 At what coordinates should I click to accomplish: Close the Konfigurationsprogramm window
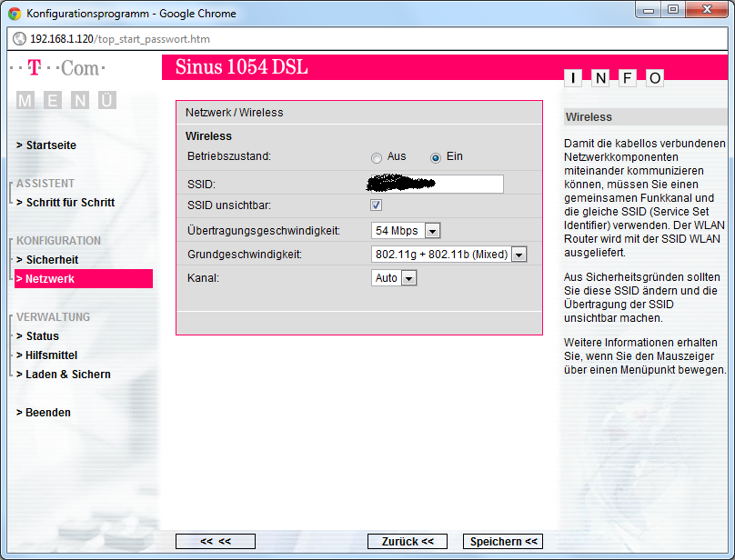(708, 10)
